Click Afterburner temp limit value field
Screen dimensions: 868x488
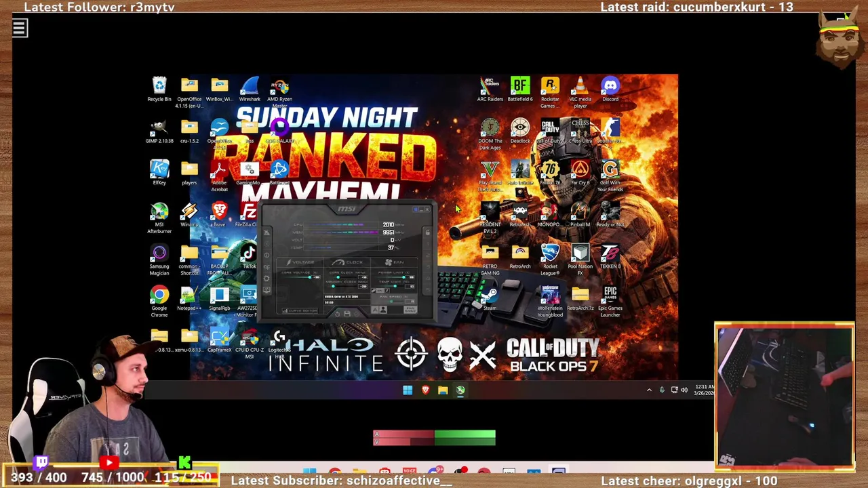(410, 287)
